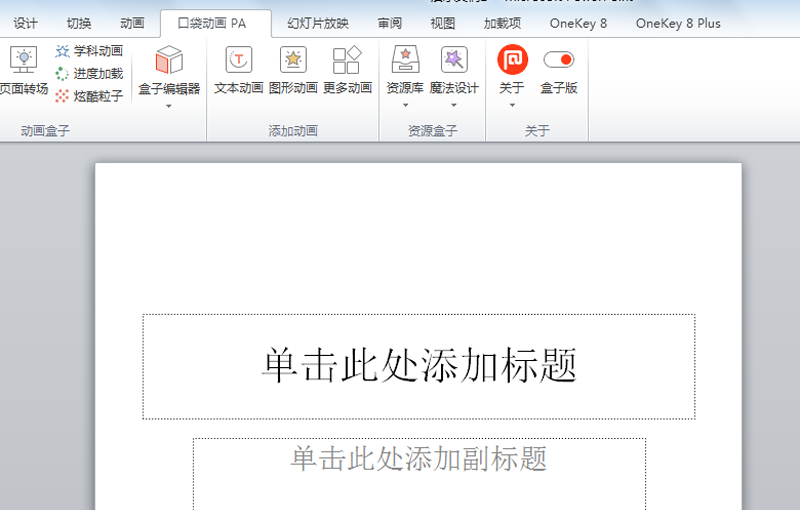Expand the 魔法设计 dropdown arrow
The height and width of the screenshot is (510, 800).
454,105
